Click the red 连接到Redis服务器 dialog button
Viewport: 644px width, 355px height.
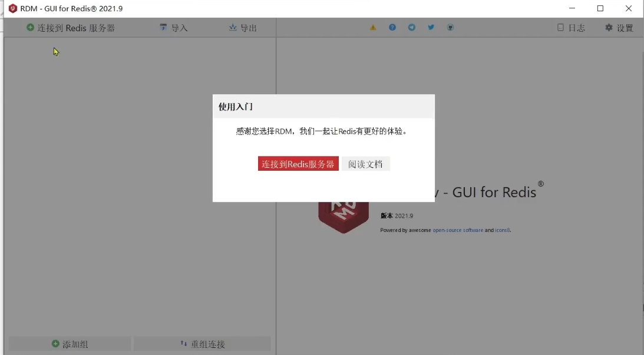tap(298, 164)
